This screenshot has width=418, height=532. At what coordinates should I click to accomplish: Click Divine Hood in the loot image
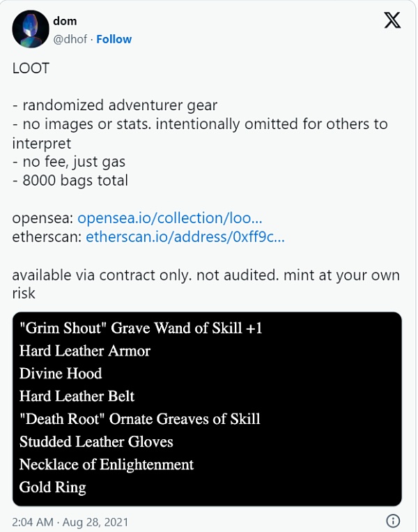click(x=61, y=373)
